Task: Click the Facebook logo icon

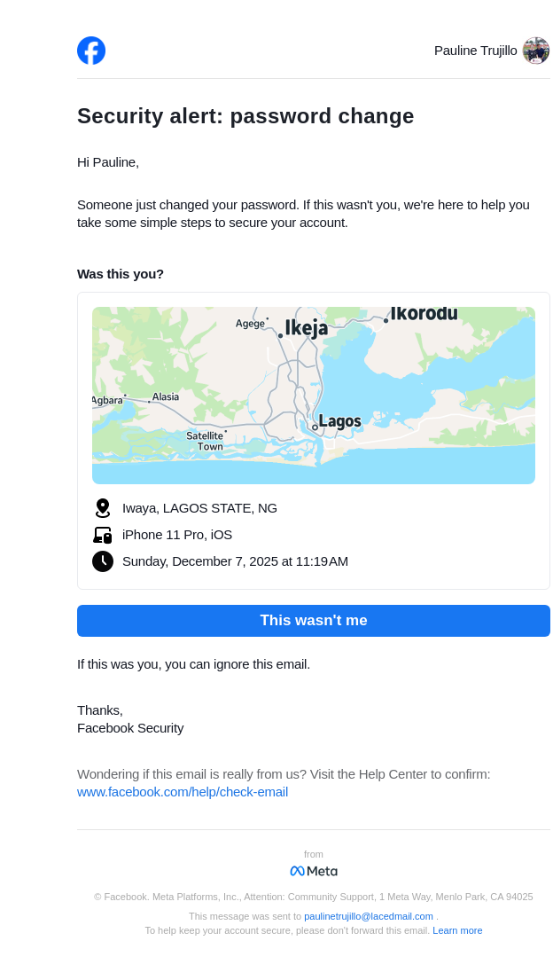Action: (x=91, y=51)
